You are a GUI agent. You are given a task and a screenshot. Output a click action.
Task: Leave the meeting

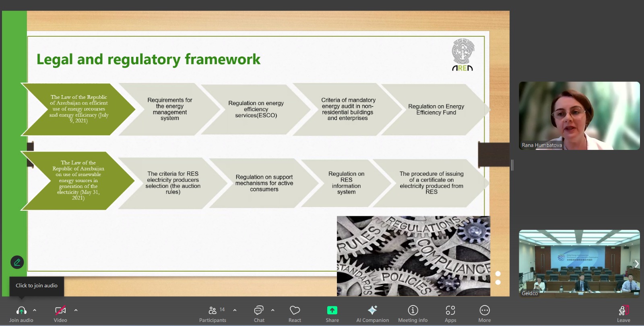623,311
